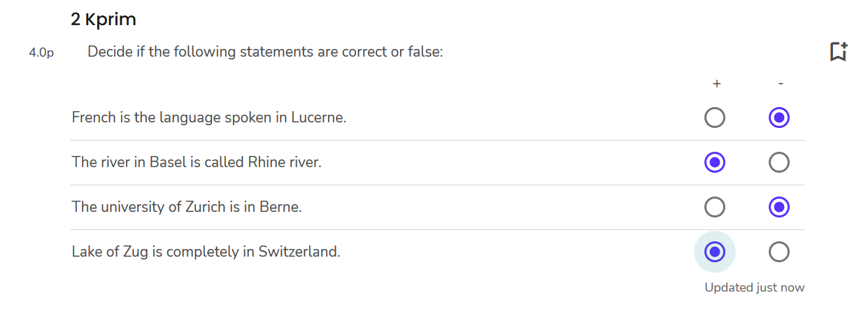868x314 pixels.
Task: Mark university of Zurich statement as correct
Action: tap(715, 207)
